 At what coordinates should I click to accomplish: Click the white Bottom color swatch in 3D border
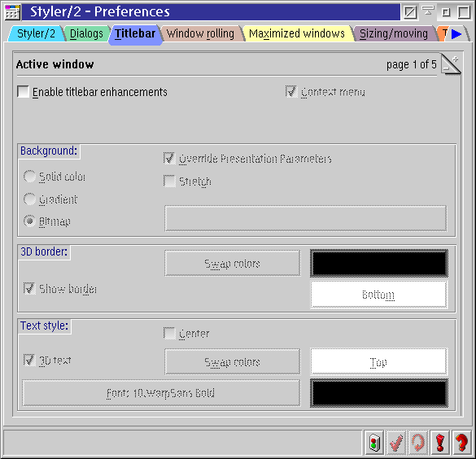(x=378, y=295)
